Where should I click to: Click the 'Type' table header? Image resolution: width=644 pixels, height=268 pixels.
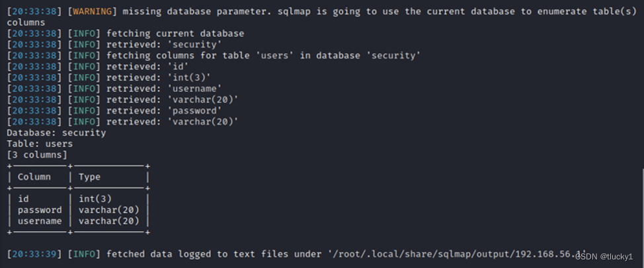(x=89, y=177)
